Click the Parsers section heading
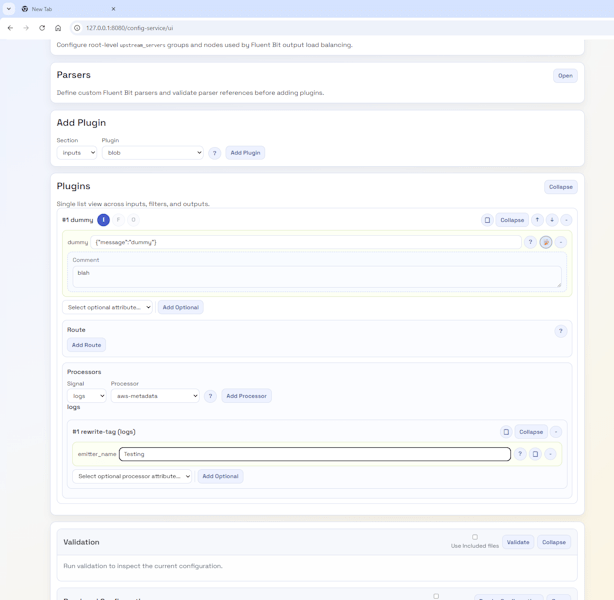Screen dimensions: 614x600 pyautogui.click(x=74, y=75)
